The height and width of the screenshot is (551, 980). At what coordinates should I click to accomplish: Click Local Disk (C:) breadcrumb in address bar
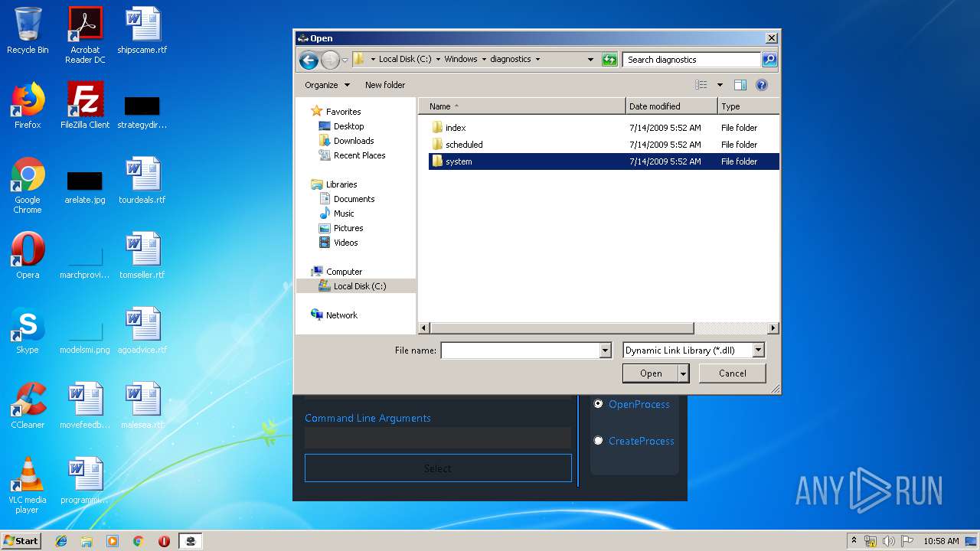405,59
